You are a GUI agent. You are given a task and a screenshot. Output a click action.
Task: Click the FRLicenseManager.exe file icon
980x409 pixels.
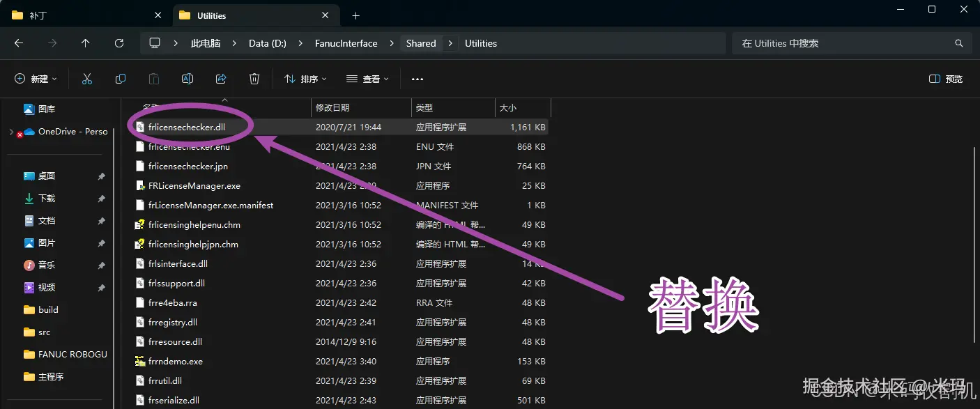coord(140,186)
